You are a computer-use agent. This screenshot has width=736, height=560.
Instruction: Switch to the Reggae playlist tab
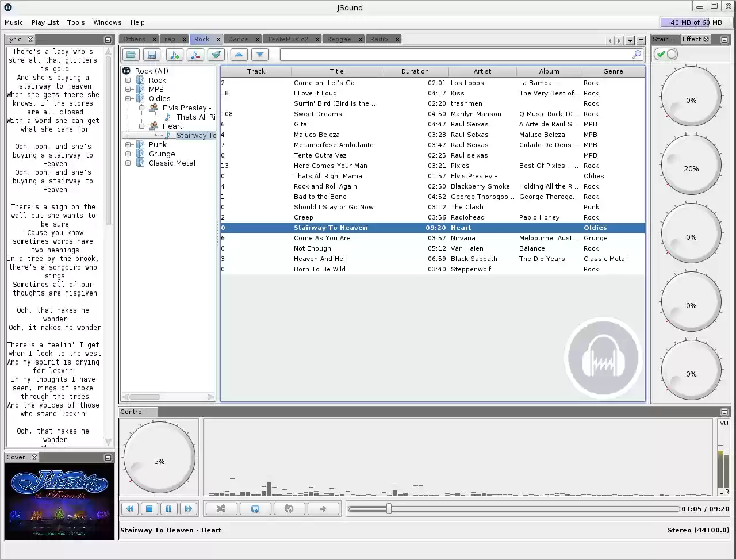click(x=339, y=39)
